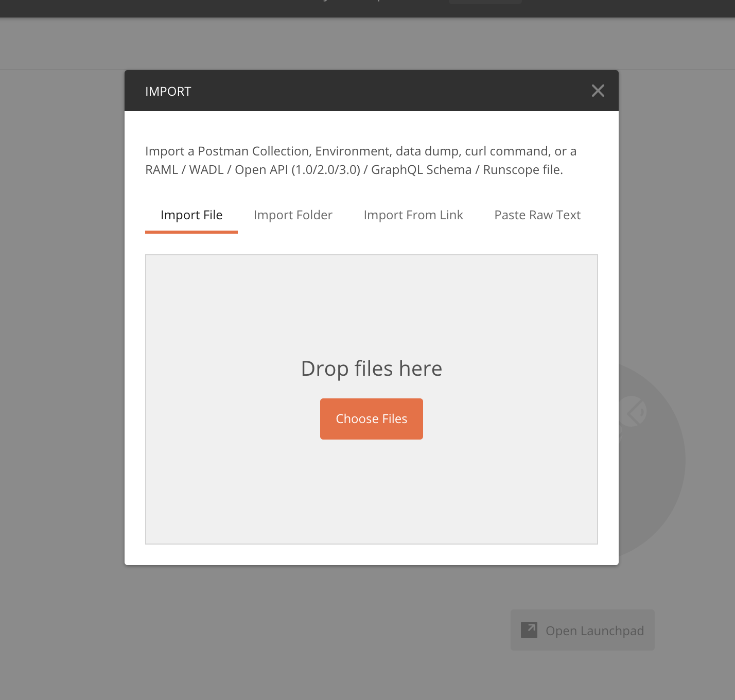Go to the Paste Raw Text tab

point(537,215)
